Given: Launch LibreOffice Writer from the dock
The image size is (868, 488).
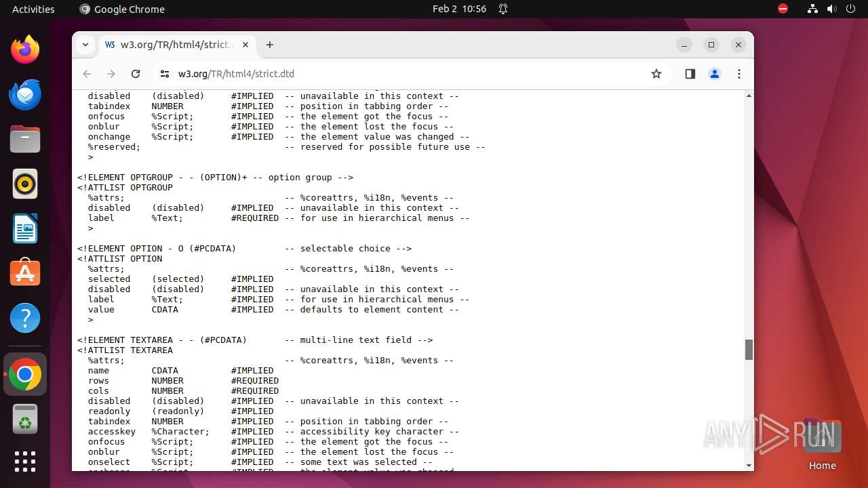Looking at the screenshot, I should [x=25, y=228].
